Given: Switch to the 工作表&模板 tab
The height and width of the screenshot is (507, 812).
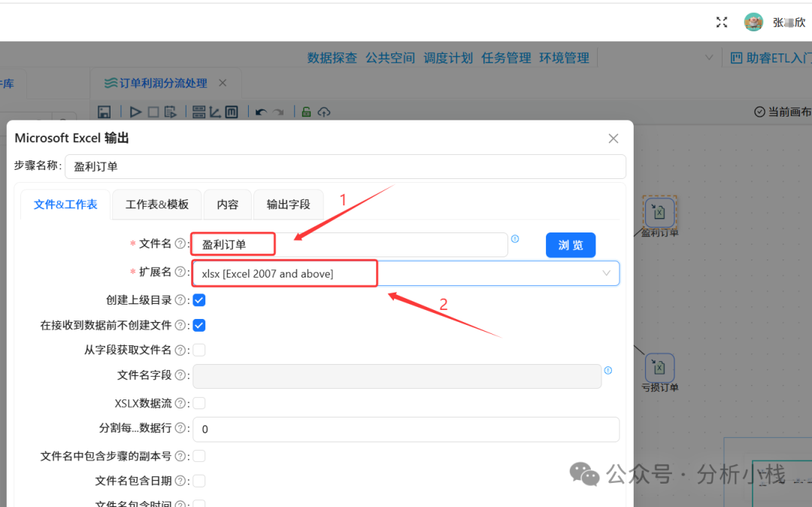Looking at the screenshot, I should (x=157, y=205).
